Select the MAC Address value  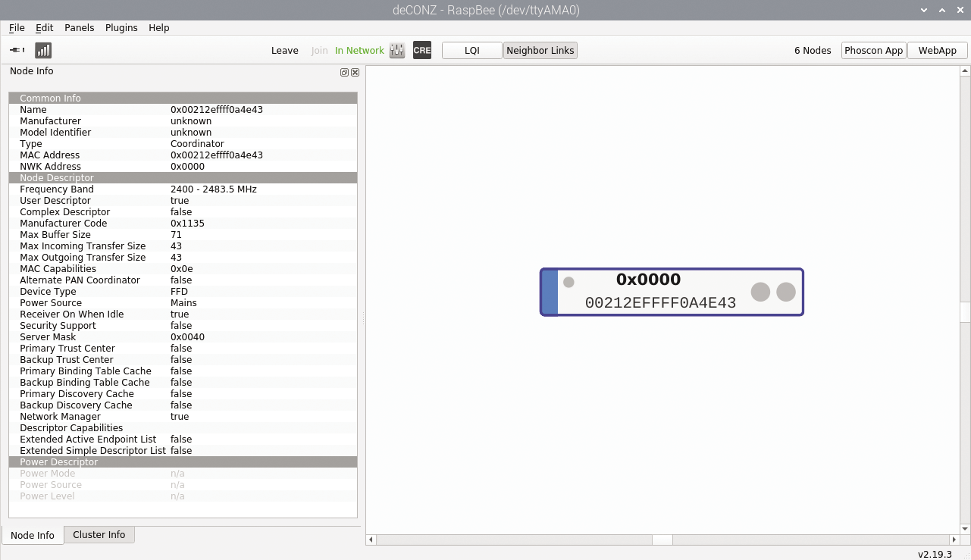point(217,155)
